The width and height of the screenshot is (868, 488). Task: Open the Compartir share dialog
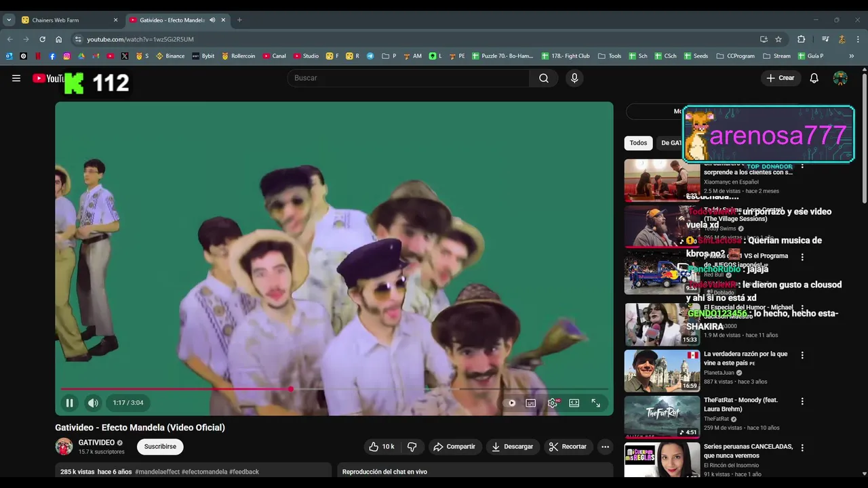tap(454, 447)
